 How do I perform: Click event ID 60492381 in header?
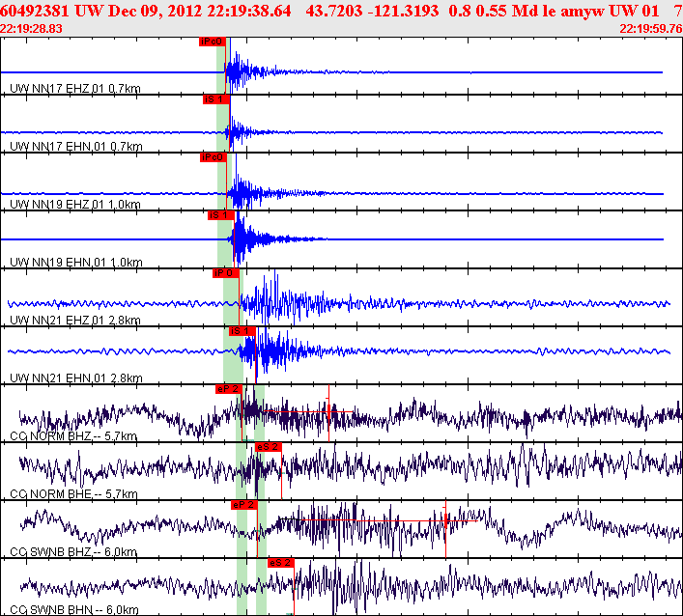click(35, 11)
